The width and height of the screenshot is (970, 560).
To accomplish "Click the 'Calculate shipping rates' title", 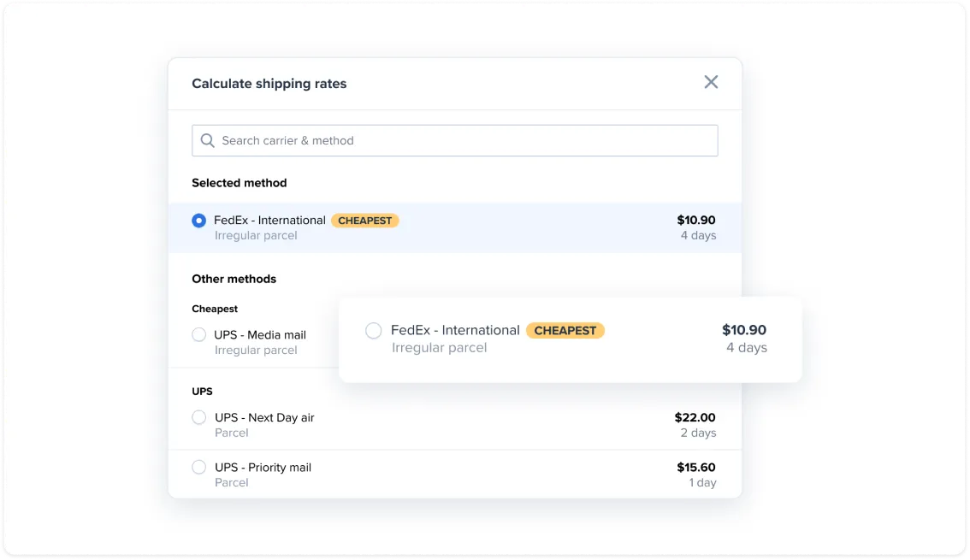I will (x=269, y=84).
